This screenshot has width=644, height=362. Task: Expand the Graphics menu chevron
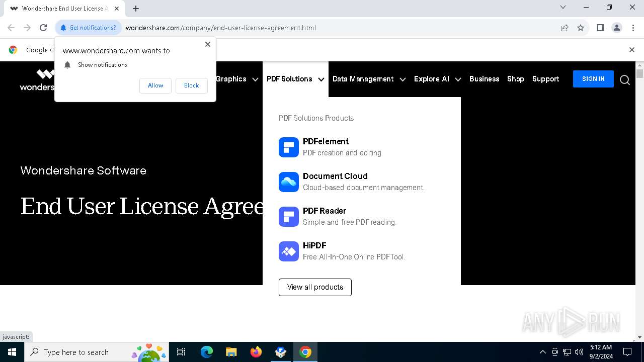pyautogui.click(x=256, y=79)
